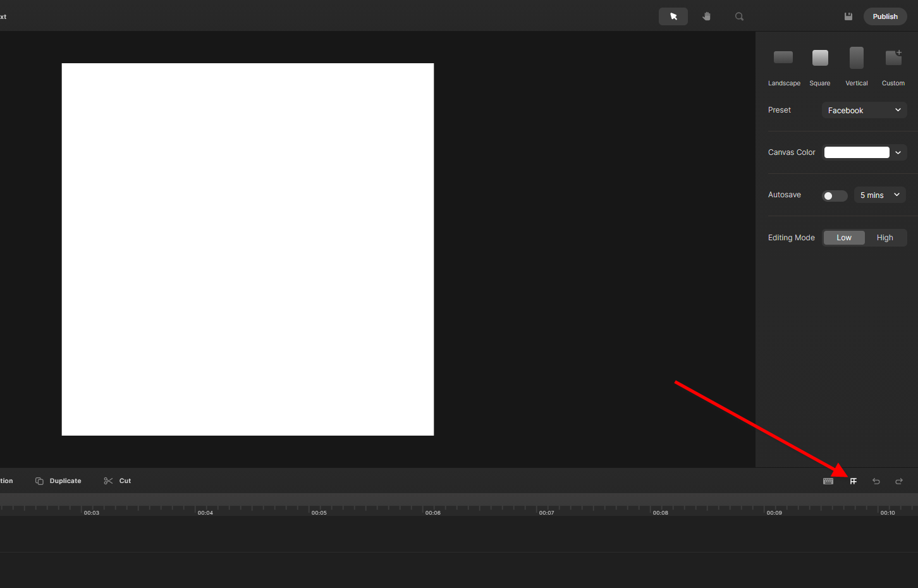918x588 pixels.
Task: Expand the Canvas Color chevron
Action: 898,152
